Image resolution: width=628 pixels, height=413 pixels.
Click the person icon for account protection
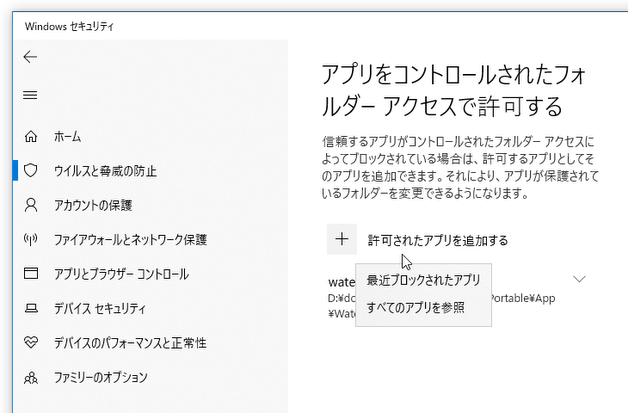coord(31,205)
